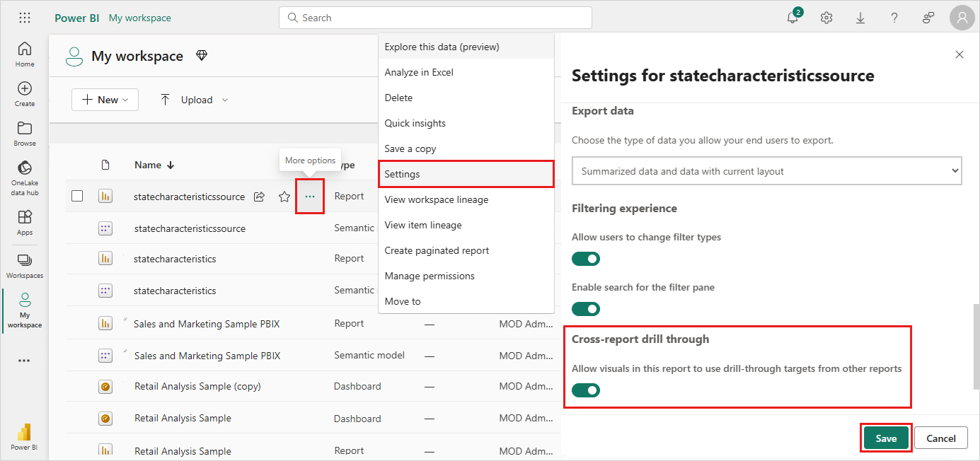Click the Search input box
This screenshot has height=461, width=980.
click(x=435, y=18)
